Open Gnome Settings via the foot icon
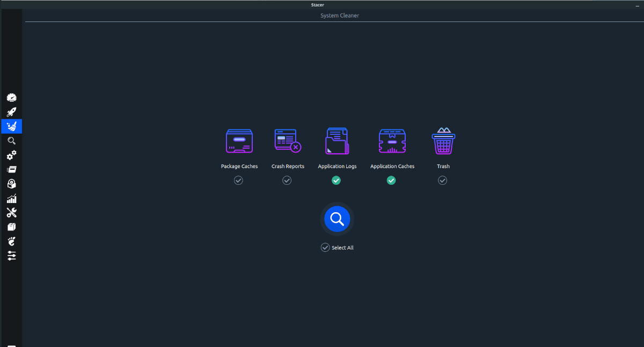This screenshot has width=644, height=347. (x=11, y=241)
